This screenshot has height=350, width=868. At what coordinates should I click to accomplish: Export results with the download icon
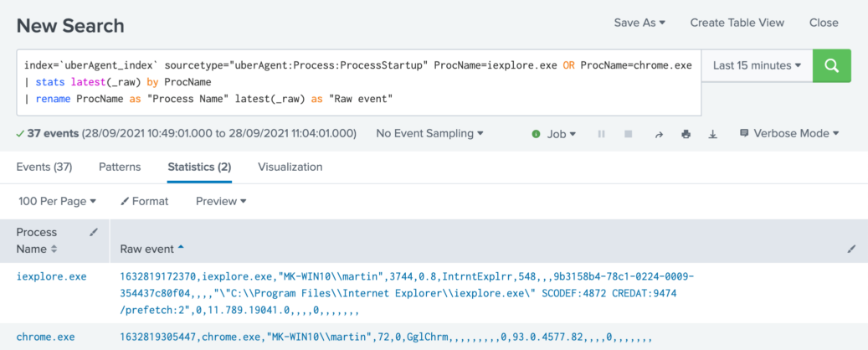coord(713,134)
